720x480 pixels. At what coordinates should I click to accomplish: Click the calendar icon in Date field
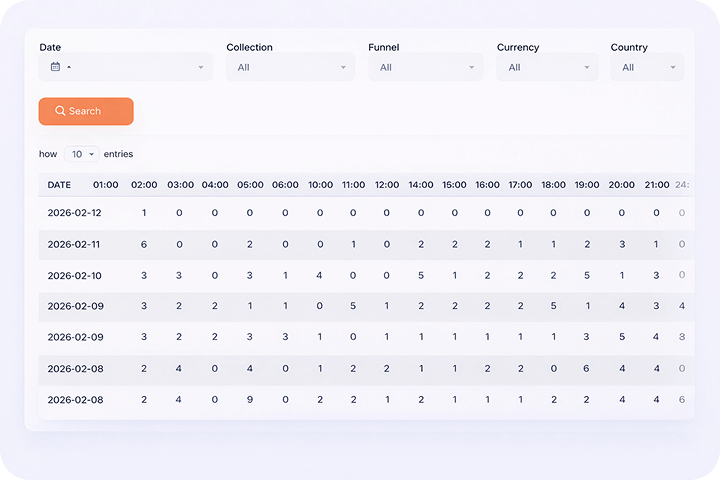(55, 67)
